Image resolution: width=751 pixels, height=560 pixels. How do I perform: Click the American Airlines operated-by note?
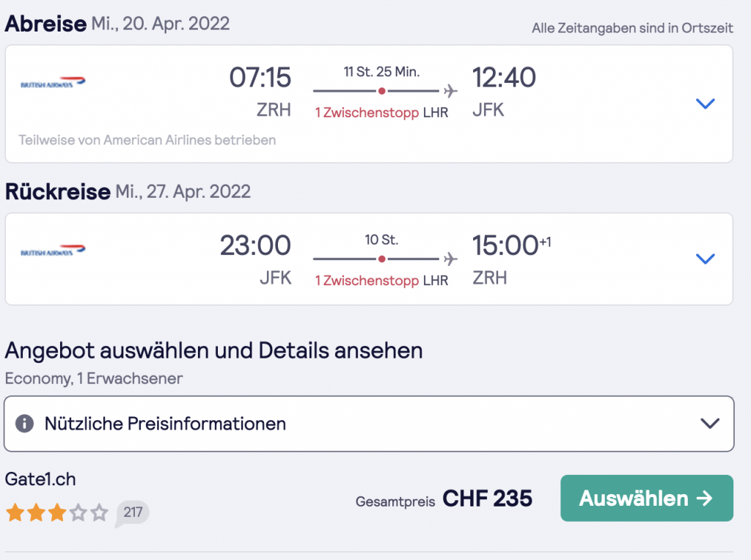click(x=147, y=140)
